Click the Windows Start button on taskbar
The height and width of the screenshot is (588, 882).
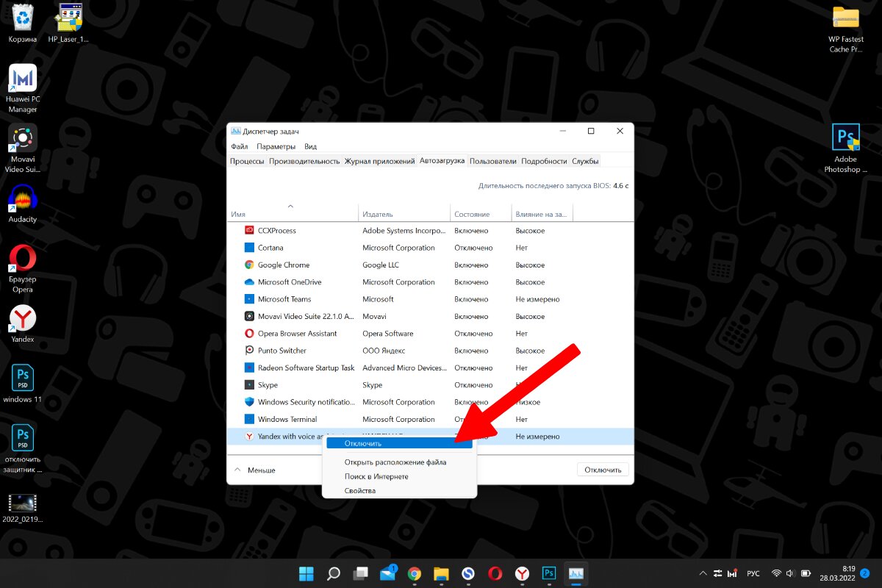click(306, 573)
